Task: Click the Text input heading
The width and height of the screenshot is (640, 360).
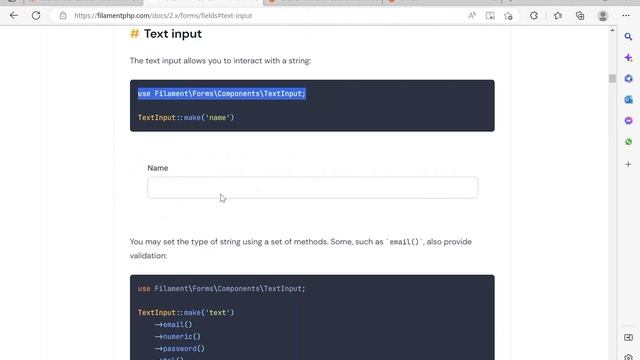Action: click(173, 33)
